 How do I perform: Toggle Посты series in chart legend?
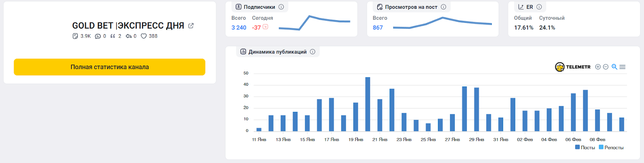click(585, 147)
